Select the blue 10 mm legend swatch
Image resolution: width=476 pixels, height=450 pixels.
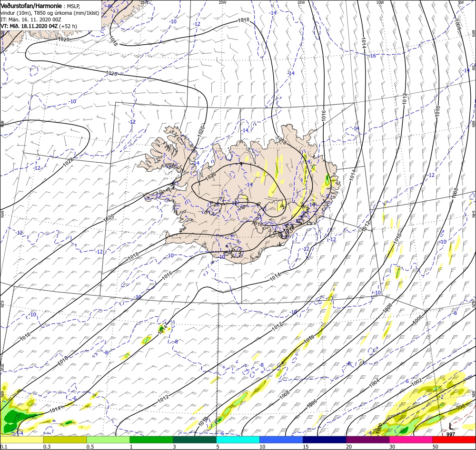click(x=281, y=440)
